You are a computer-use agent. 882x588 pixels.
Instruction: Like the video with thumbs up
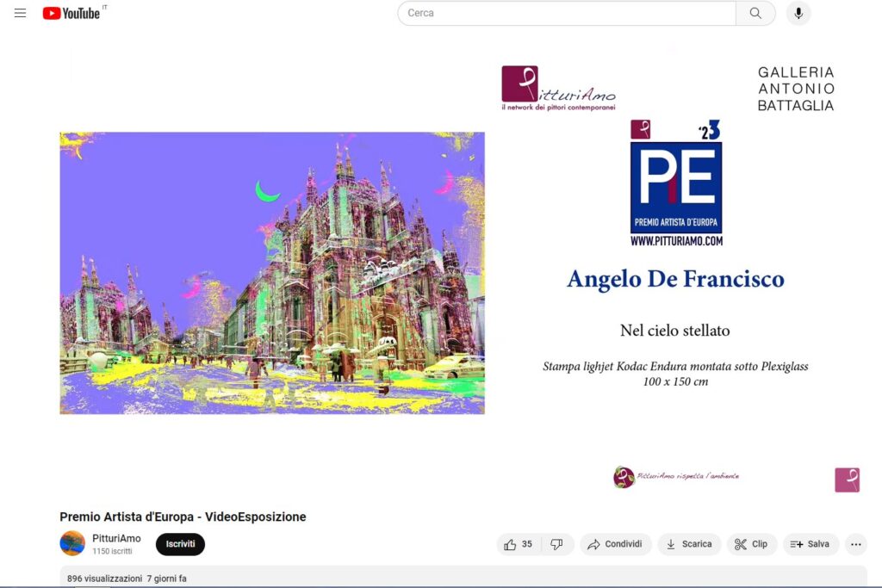[519, 544]
